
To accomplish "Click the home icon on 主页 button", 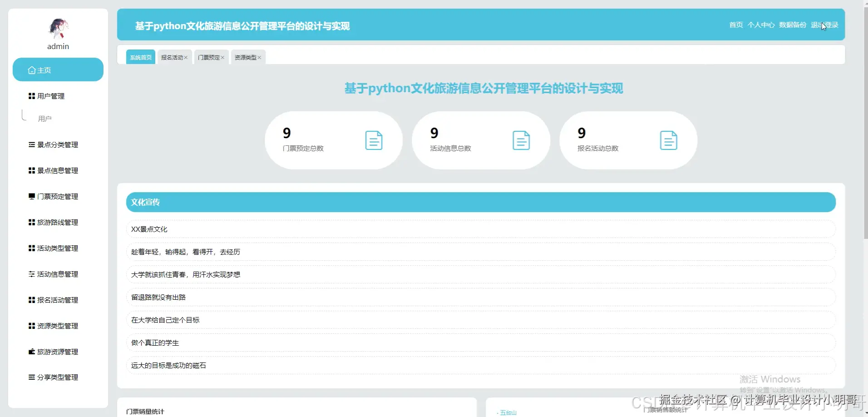I will (x=32, y=70).
